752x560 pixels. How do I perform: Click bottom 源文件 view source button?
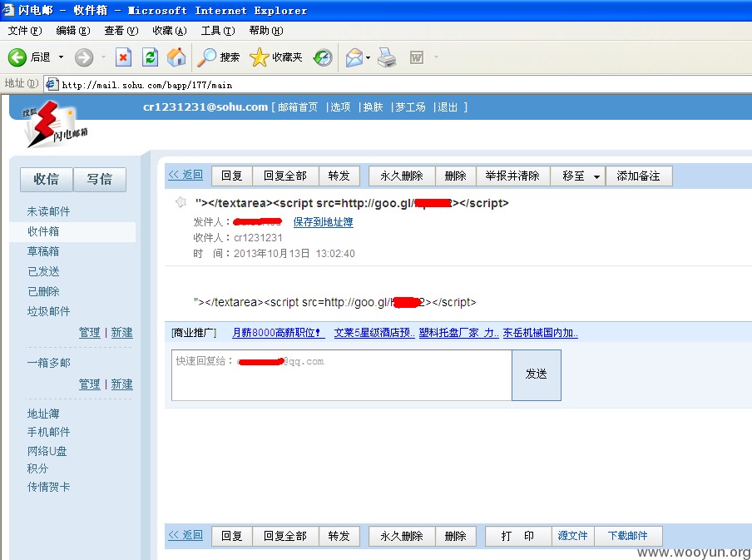pos(572,536)
